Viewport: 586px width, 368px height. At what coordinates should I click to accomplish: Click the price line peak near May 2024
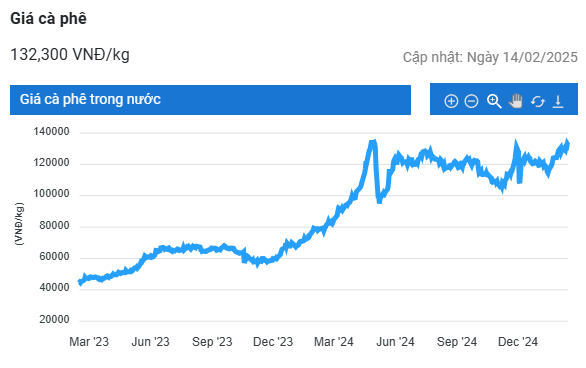pyautogui.click(x=373, y=142)
